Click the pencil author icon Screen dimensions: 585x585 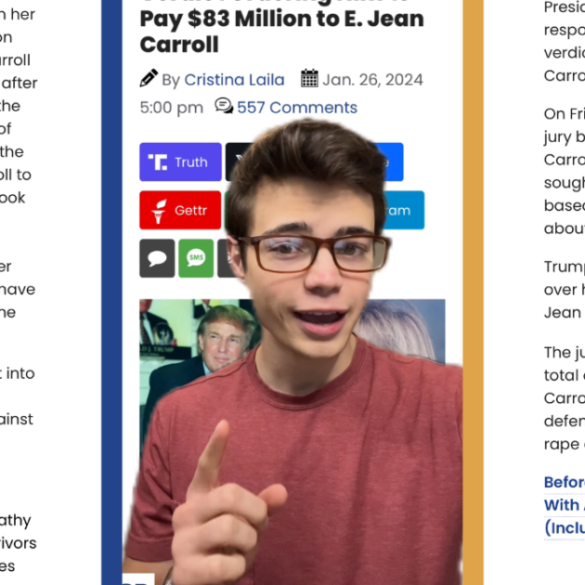(148, 78)
